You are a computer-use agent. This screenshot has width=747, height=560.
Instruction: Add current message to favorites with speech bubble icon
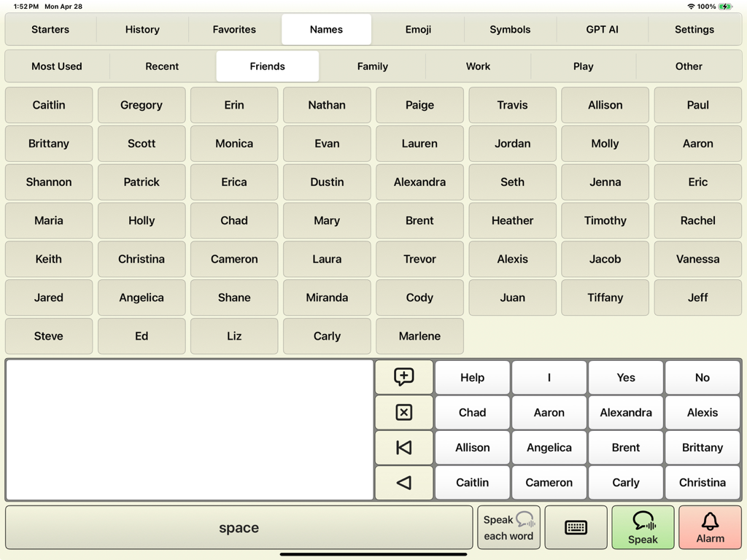403,377
